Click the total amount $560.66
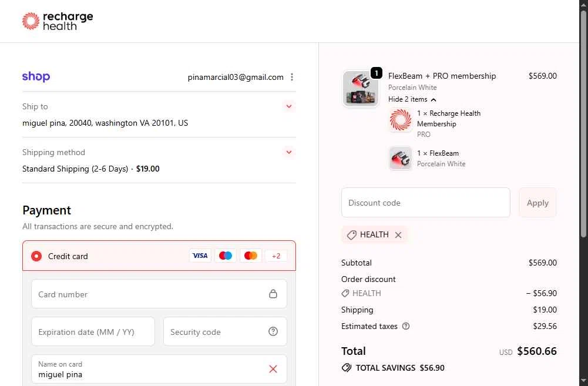 (537, 351)
